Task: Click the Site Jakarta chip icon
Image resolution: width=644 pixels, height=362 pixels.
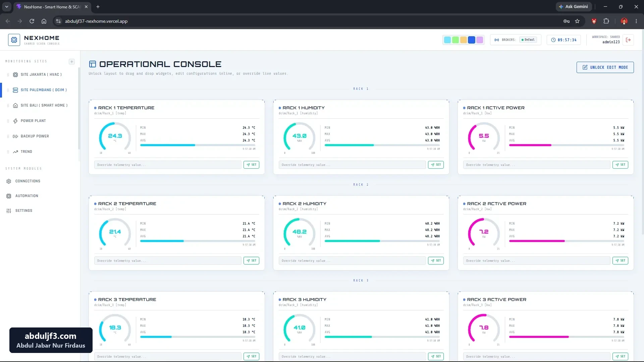Action: click(x=15, y=75)
